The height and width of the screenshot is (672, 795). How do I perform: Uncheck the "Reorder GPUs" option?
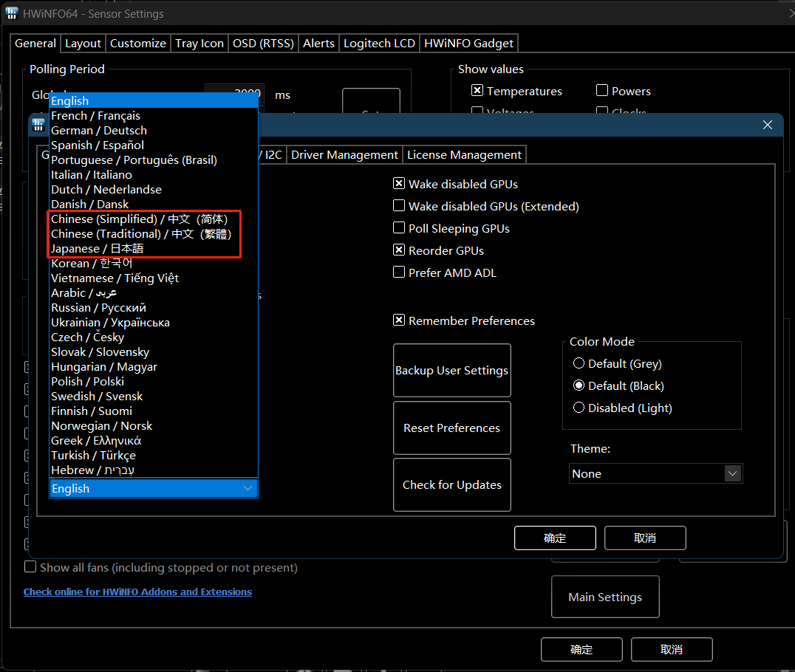(x=398, y=250)
